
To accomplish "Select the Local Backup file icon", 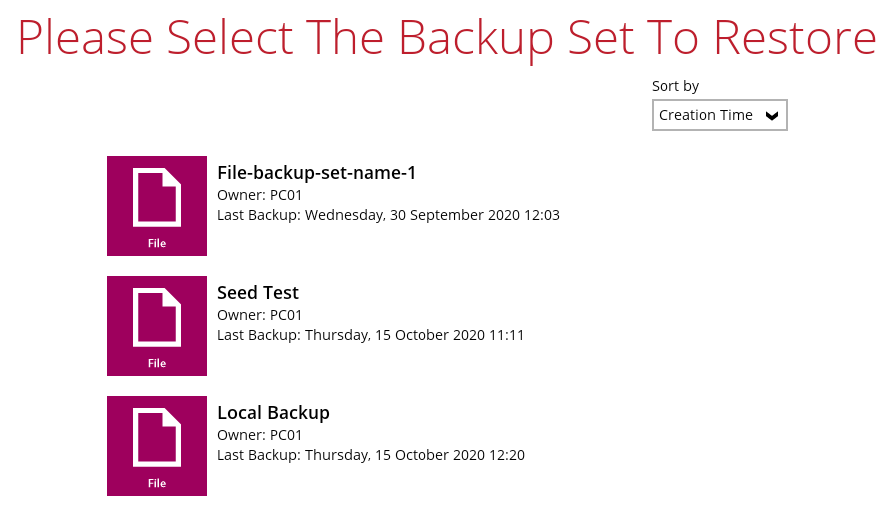I will point(157,437).
